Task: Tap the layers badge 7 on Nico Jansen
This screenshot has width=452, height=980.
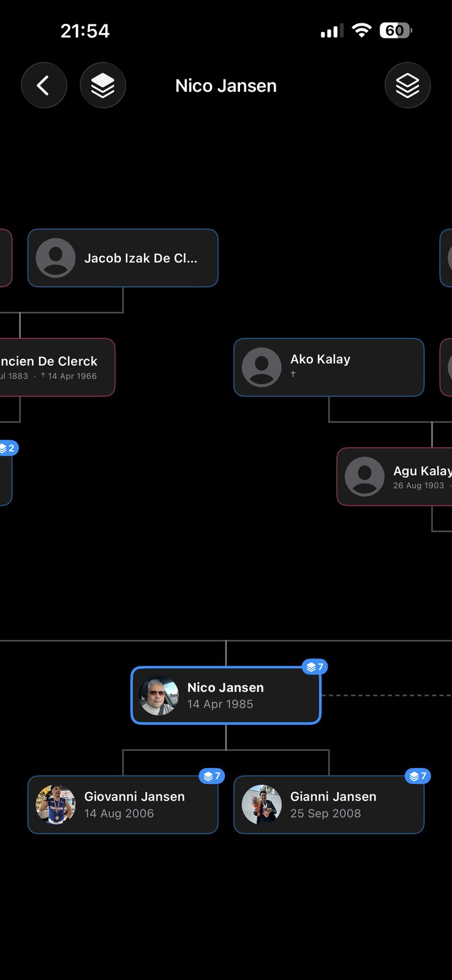Action: point(315,667)
